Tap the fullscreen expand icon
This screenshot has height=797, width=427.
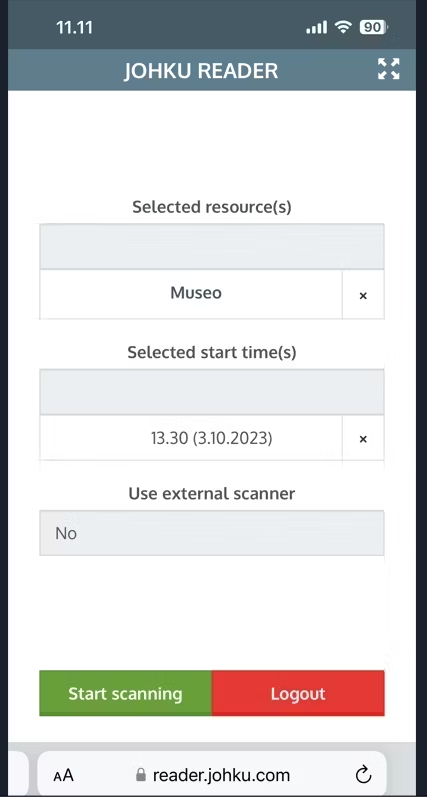pos(388,69)
